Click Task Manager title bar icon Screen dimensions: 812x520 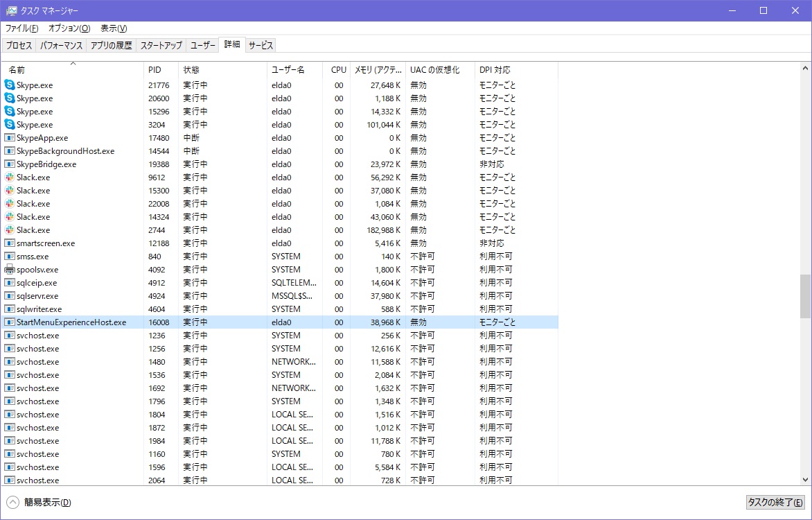11,10
